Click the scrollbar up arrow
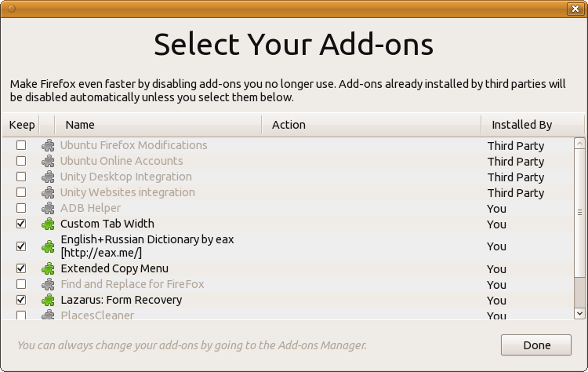The height and width of the screenshot is (372, 588). pos(579,144)
